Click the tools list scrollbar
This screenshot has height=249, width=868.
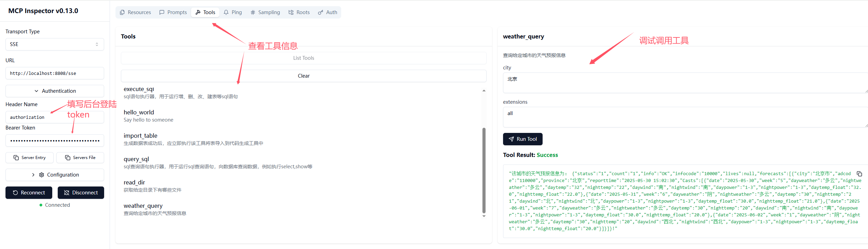coord(484,170)
